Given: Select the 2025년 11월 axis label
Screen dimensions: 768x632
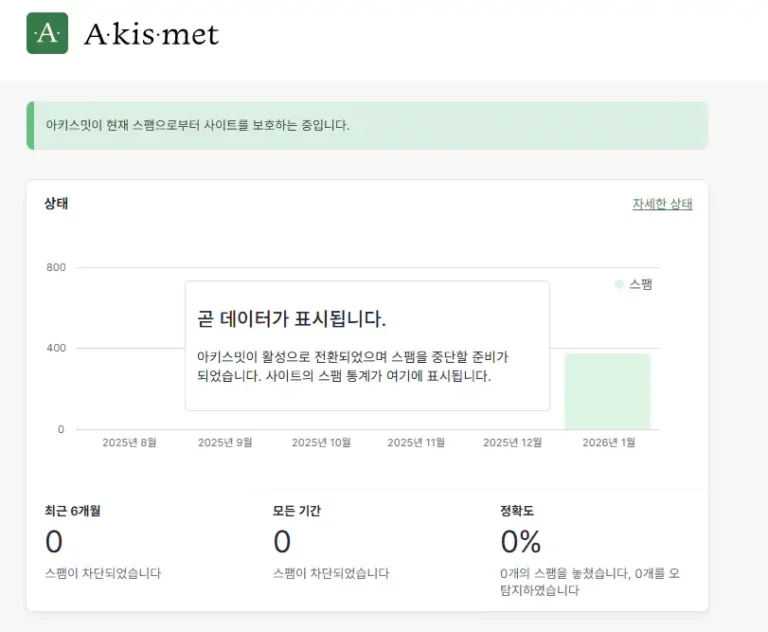Looking at the screenshot, I should (x=416, y=443).
